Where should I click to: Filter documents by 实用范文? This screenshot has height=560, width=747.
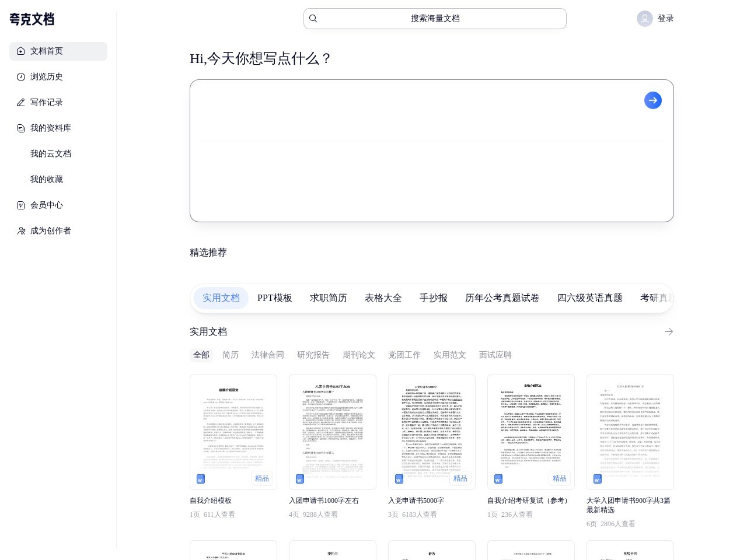pyautogui.click(x=450, y=355)
